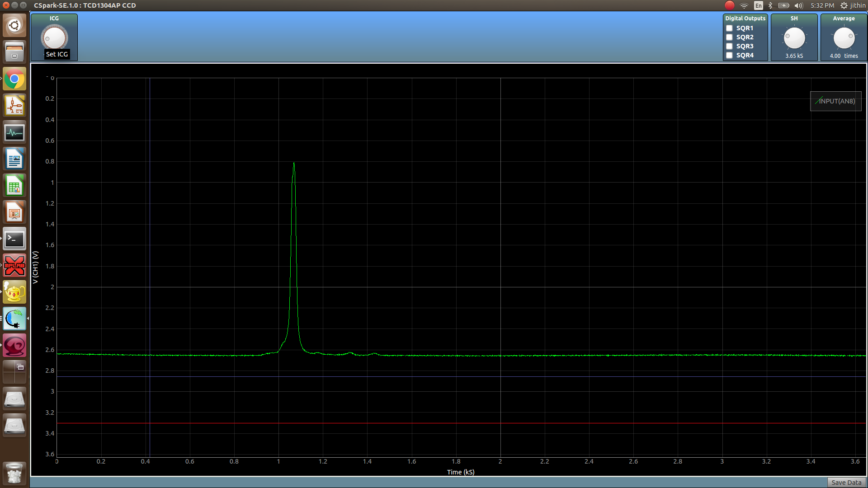Click the Digital Outputs panel title
The height and width of the screenshot is (488, 868).
tap(745, 19)
